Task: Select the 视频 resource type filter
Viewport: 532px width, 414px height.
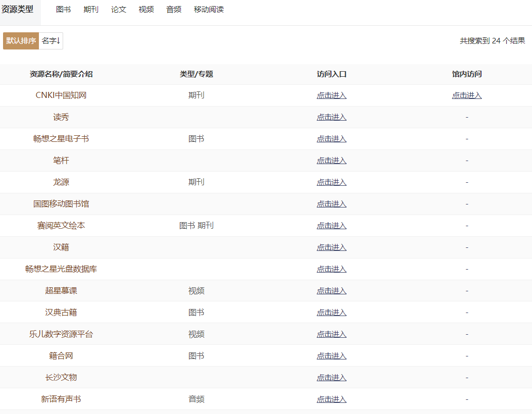Action: (146, 10)
